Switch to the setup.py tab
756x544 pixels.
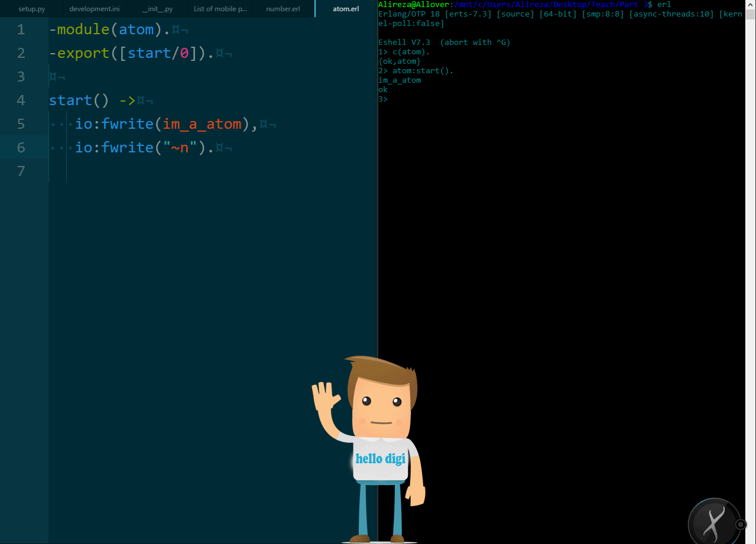31,9
